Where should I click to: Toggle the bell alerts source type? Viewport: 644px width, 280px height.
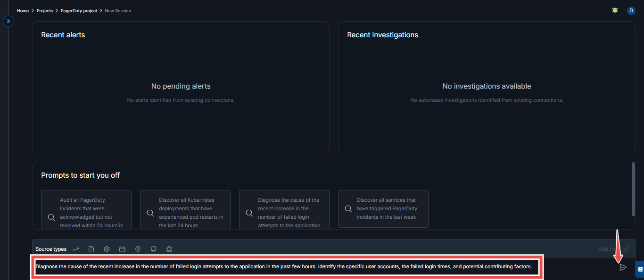(x=154, y=249)
